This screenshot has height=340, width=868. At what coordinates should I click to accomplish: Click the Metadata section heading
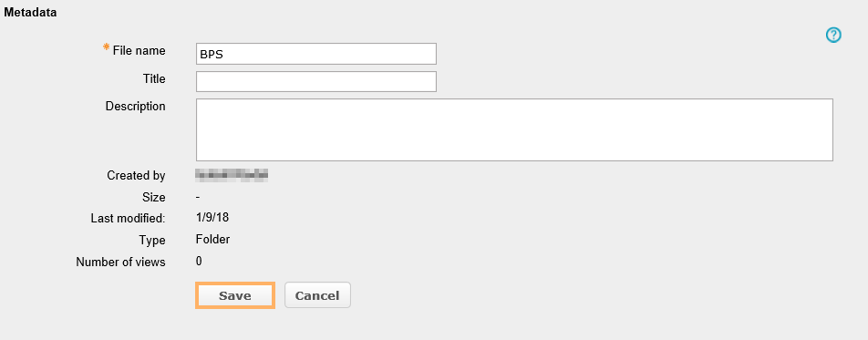(x=30, y=13)
